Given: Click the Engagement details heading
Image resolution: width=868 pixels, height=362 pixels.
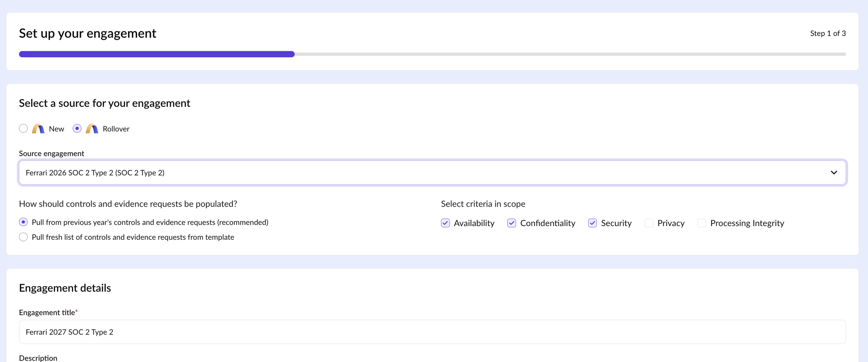Looking at the screenshot, I should [65, 288].
